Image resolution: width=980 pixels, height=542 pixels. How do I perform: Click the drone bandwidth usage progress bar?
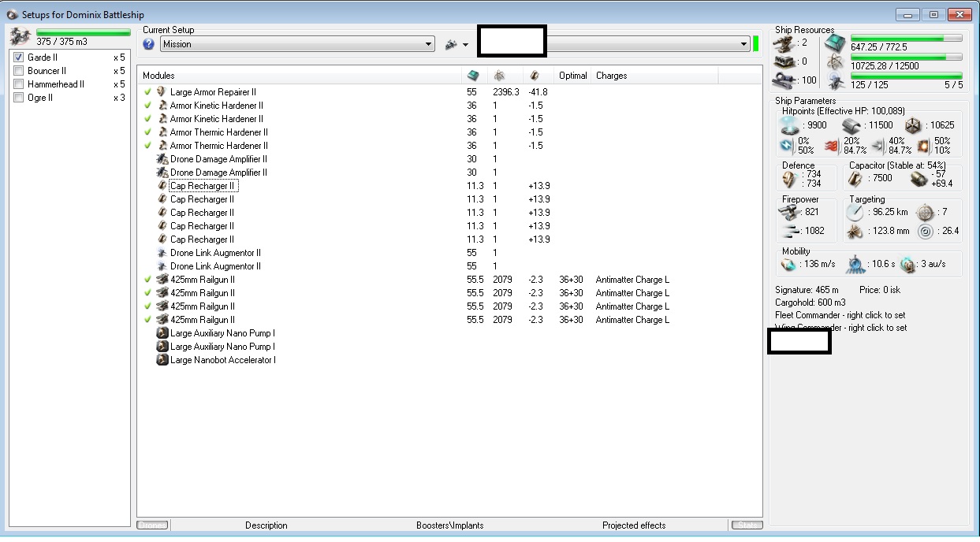coord(906,76)
